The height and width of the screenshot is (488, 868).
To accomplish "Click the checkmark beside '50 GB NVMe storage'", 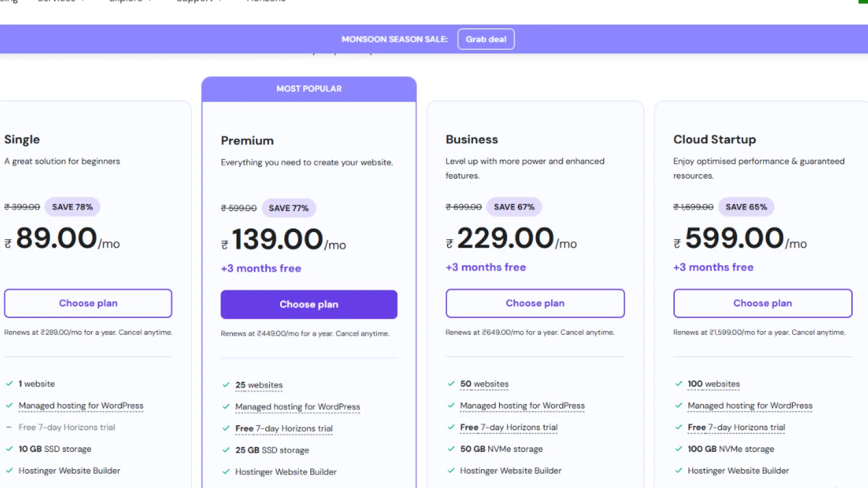I will (x=451, y=449).
